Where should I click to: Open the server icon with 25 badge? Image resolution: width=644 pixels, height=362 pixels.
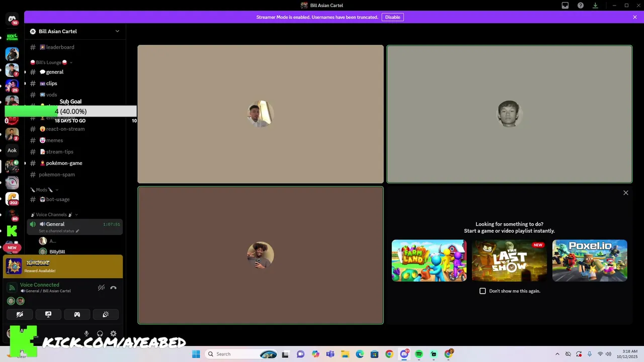coord(12,86)
